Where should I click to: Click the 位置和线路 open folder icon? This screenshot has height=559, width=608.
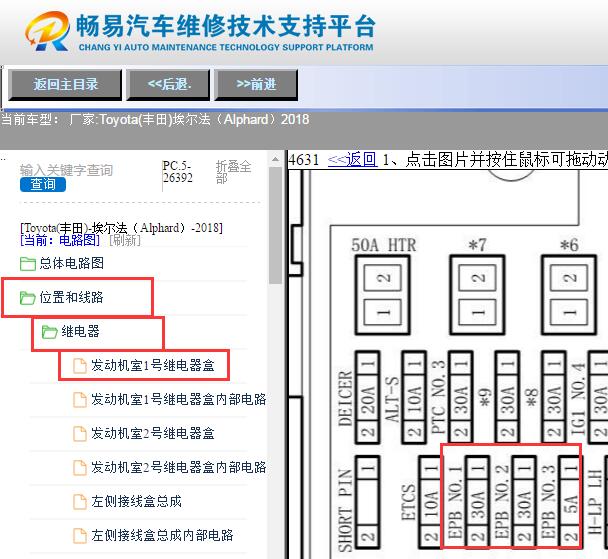[28, 298]
